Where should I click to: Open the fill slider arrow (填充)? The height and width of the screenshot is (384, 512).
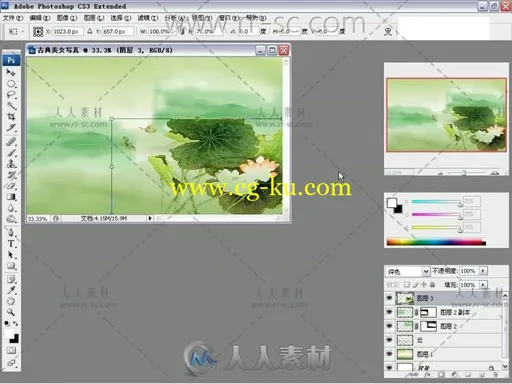pos(483,285)
